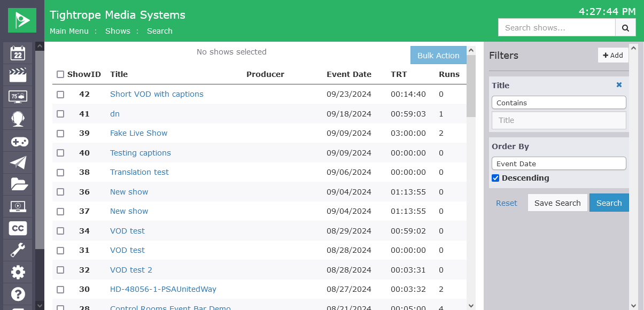Open the Fake Live Show link
Screen dimensions: 644x310
(138, 133)
